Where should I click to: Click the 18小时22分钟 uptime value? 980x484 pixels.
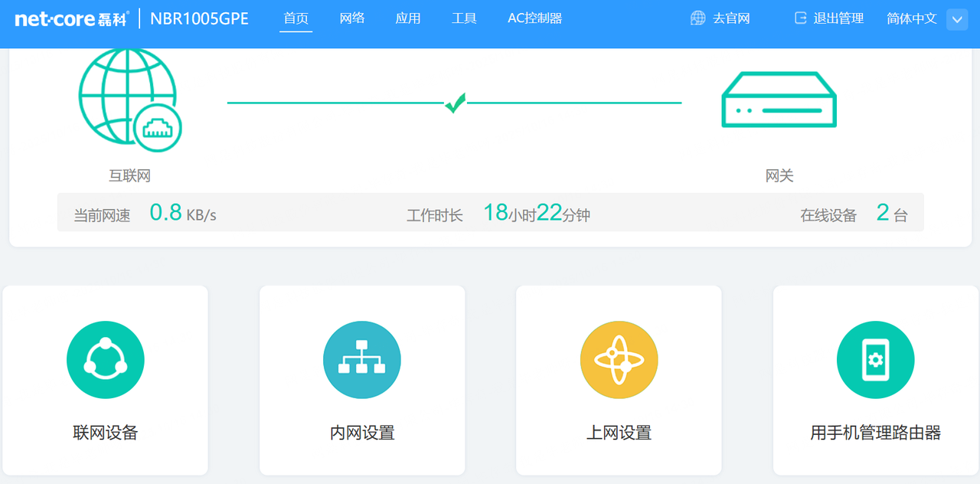[537, 213]
